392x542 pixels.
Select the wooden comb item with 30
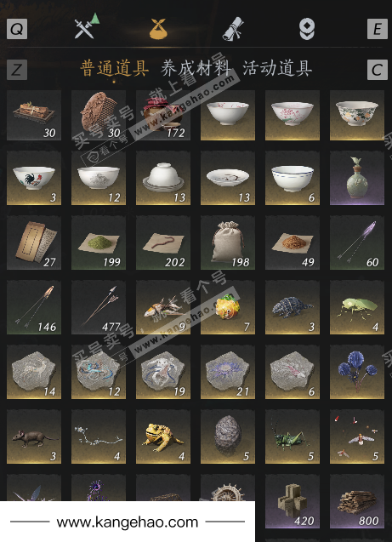click(x=99, y=115)
